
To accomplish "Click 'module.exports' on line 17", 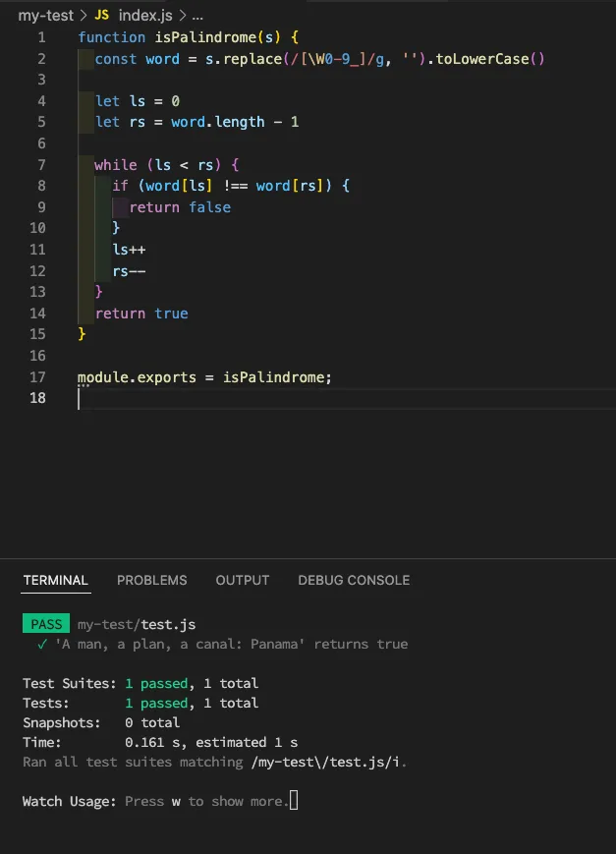I will [x=137, y=377].
